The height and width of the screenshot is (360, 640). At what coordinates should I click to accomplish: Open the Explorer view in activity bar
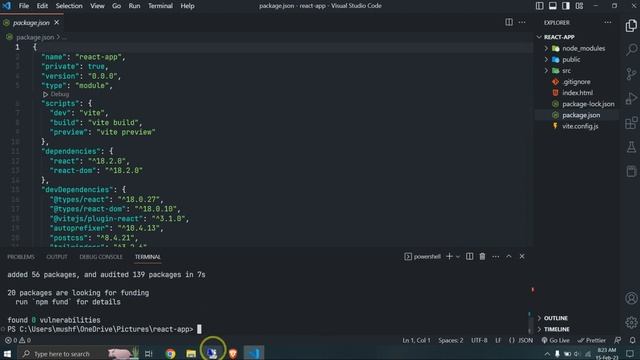coord(631,26)
